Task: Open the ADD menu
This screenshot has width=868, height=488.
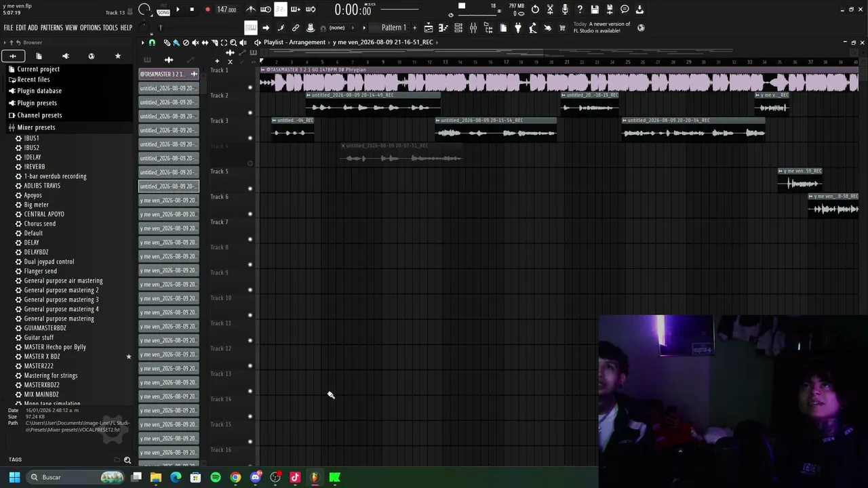Action: 33,28
